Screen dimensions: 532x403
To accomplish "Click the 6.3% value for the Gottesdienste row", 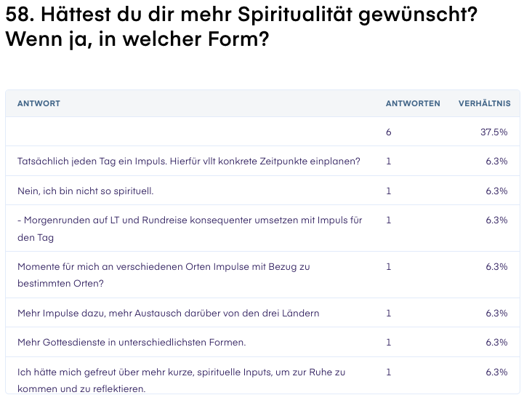I will [x=496, y=342].
